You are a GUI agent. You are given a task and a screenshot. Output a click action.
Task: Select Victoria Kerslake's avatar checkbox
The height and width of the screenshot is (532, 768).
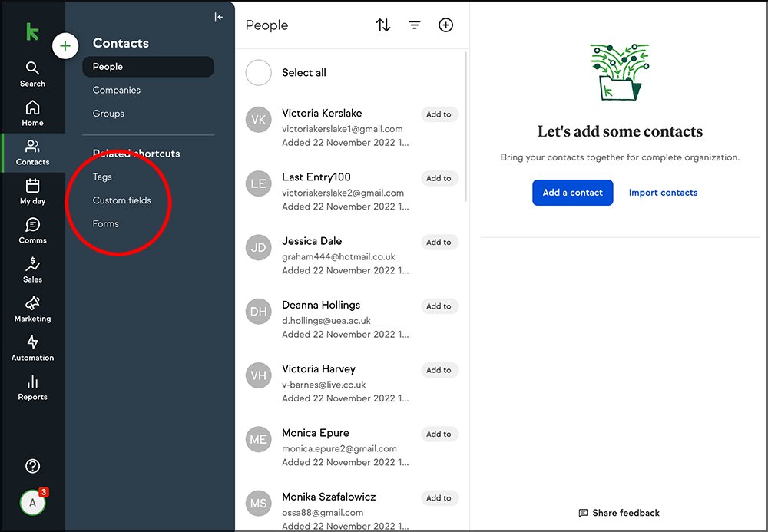pos(259,120)
